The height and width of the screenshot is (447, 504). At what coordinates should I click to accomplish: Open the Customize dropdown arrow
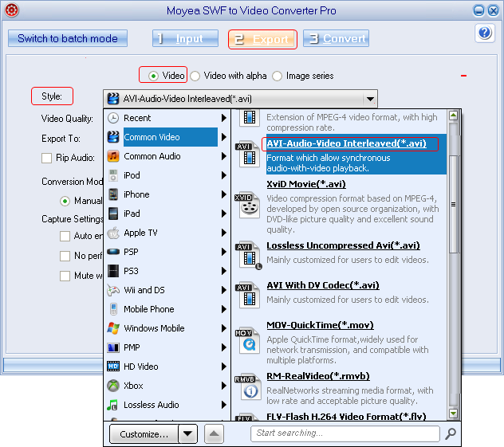(x=187, y=433)
